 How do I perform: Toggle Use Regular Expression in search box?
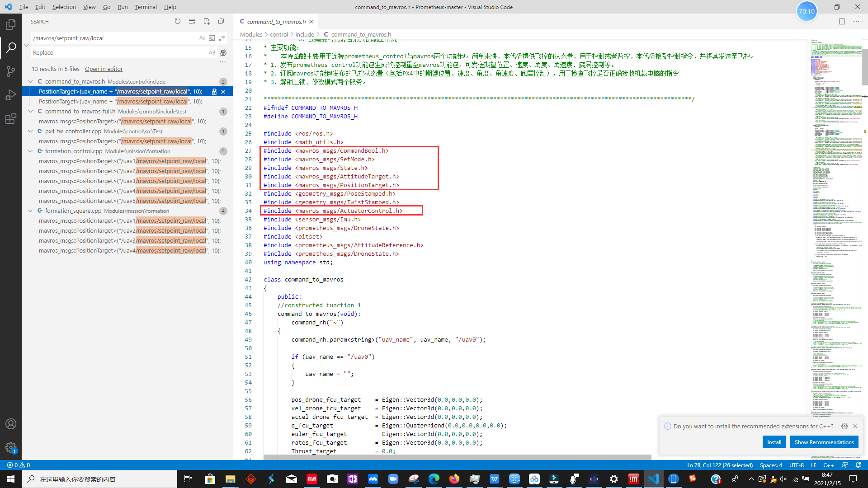point(222,38)
